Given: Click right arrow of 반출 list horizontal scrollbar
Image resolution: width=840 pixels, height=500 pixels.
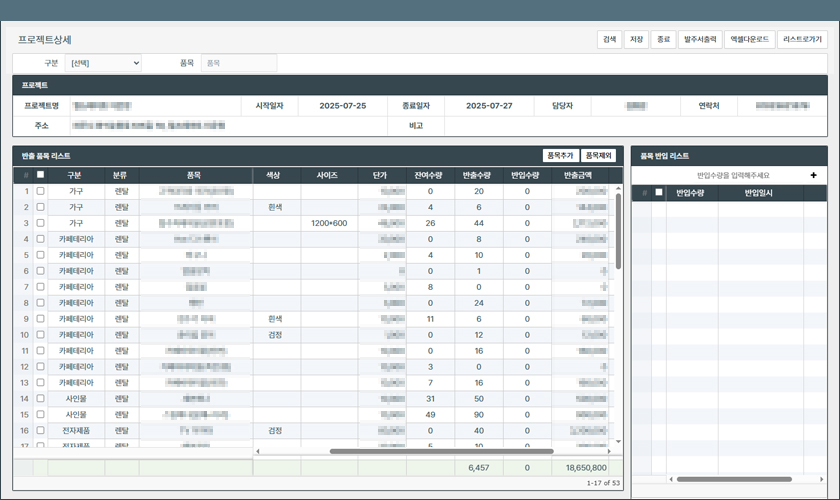Looking at the screenshot, I should coord(607,451).
